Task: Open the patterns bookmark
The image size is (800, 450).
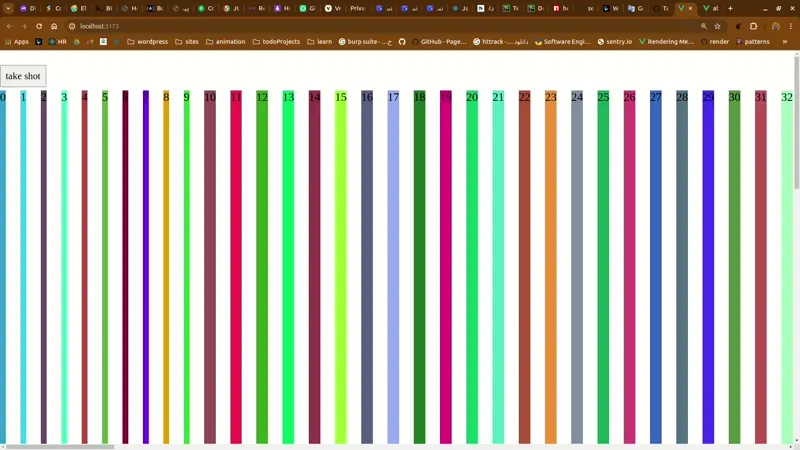Action: [753, 42]
